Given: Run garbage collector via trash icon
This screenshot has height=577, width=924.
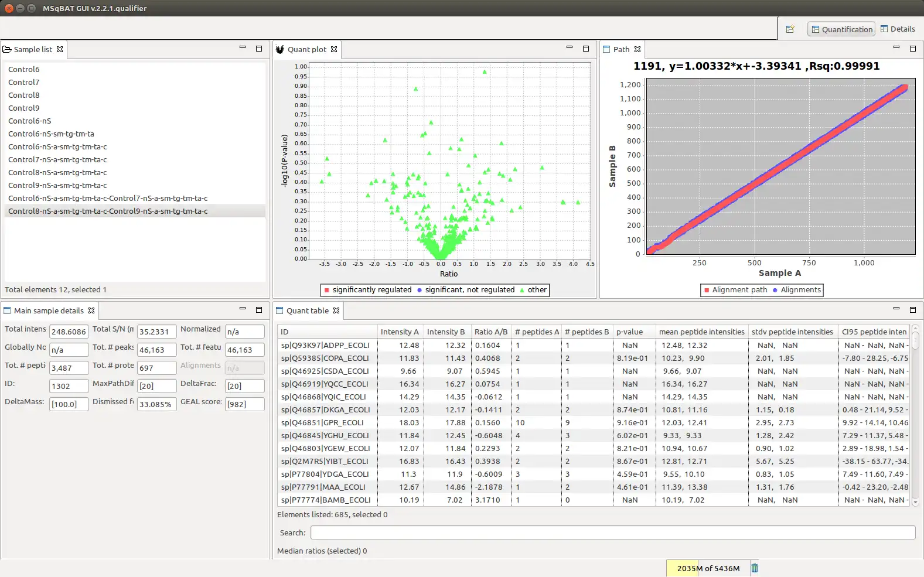Looking at the screenshot, I should [x=755, y=568].
